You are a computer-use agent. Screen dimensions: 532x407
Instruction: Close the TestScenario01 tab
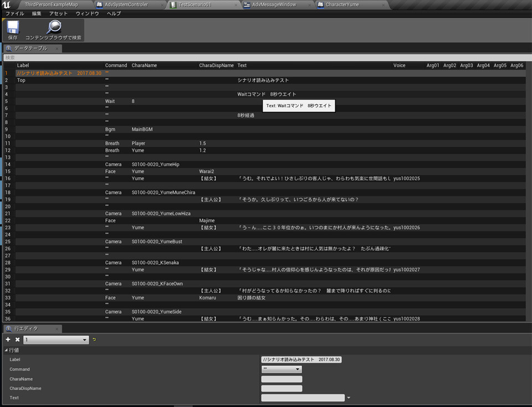236,5
